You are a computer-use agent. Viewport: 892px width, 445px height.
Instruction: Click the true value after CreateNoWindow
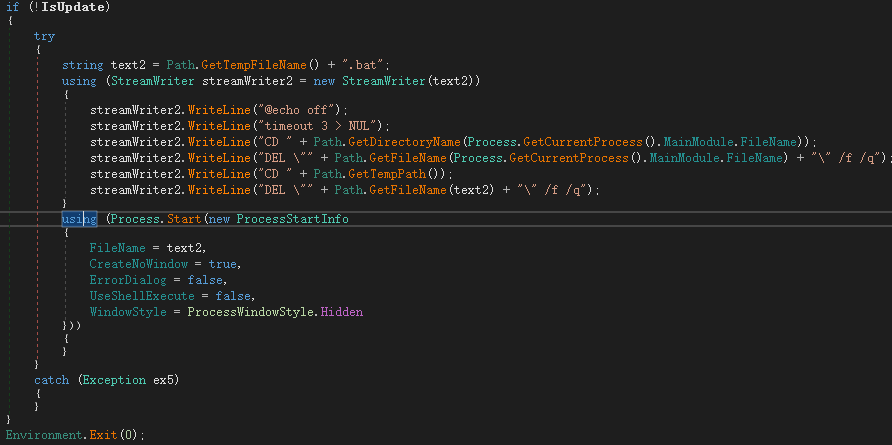tap(222, 264)
